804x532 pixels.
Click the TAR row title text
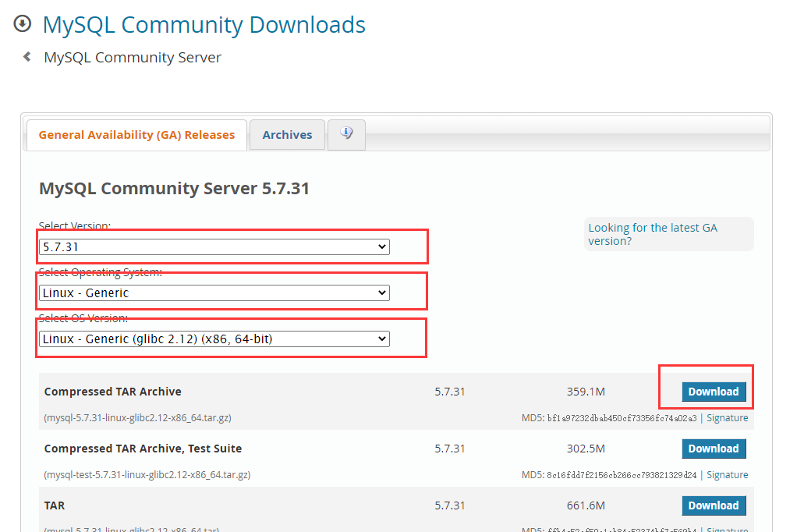[55, 505]
